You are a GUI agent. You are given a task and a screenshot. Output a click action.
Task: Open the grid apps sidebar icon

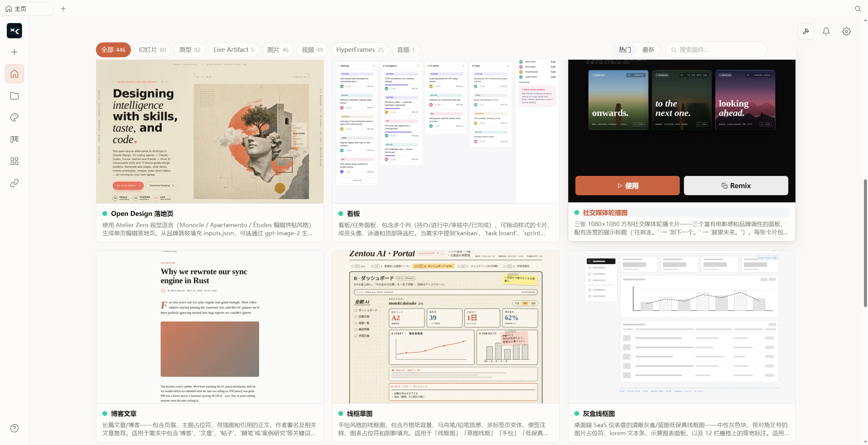click(x=14, y=161)
